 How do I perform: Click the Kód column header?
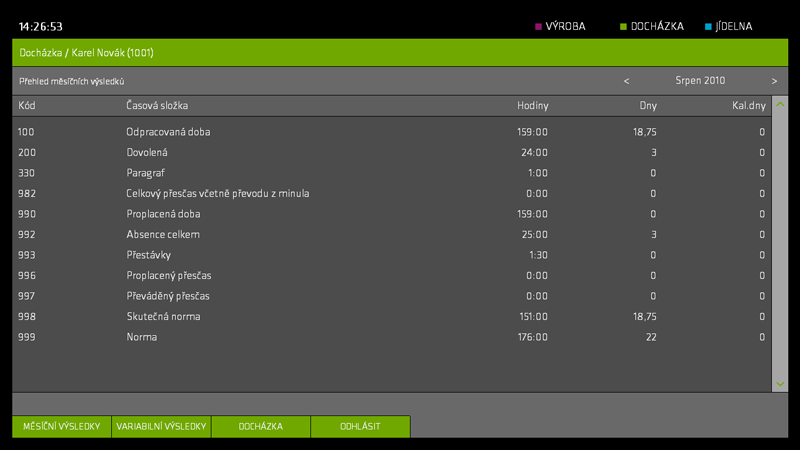(x=27, y=106)
